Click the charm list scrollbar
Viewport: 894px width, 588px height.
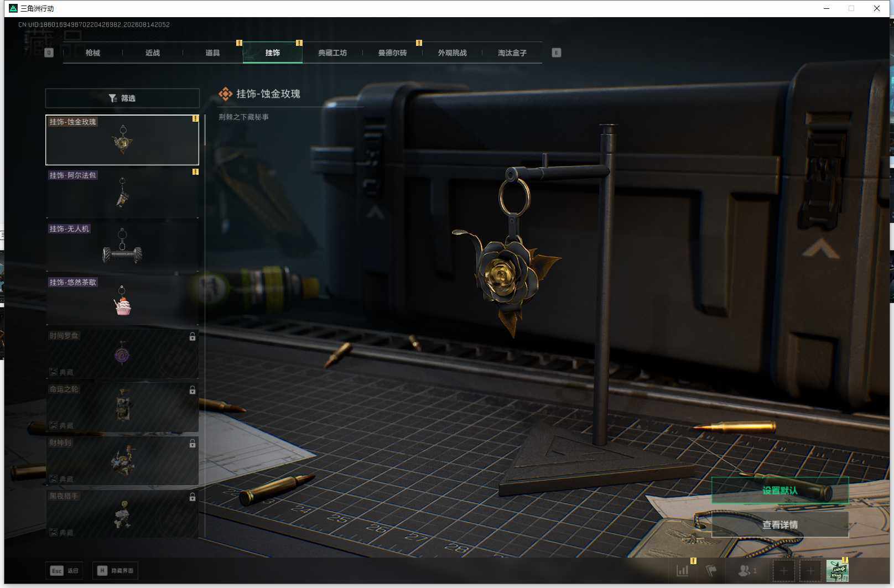coord(205,129)
